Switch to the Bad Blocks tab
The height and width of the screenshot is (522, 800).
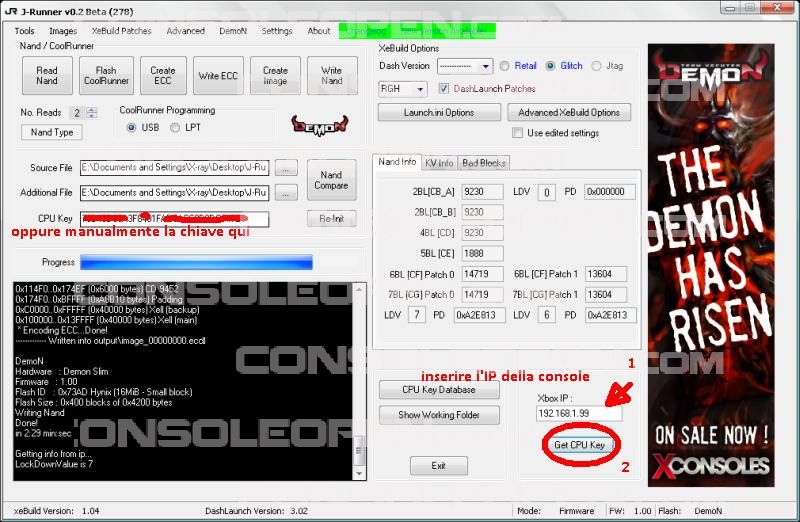(x=484, y=162)
